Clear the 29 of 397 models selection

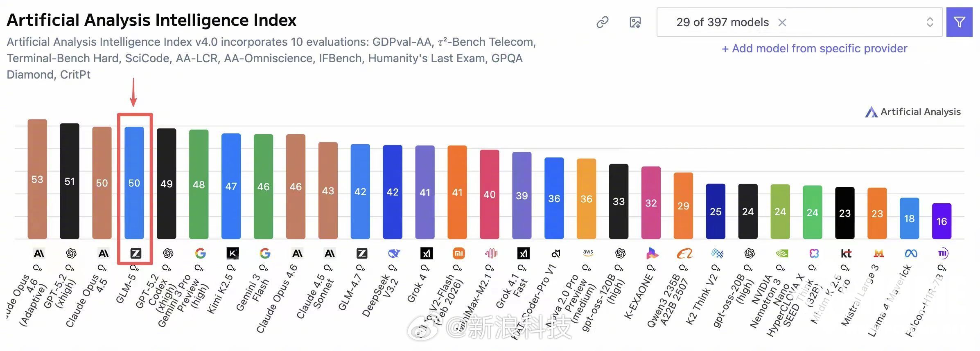pos(782,22)
